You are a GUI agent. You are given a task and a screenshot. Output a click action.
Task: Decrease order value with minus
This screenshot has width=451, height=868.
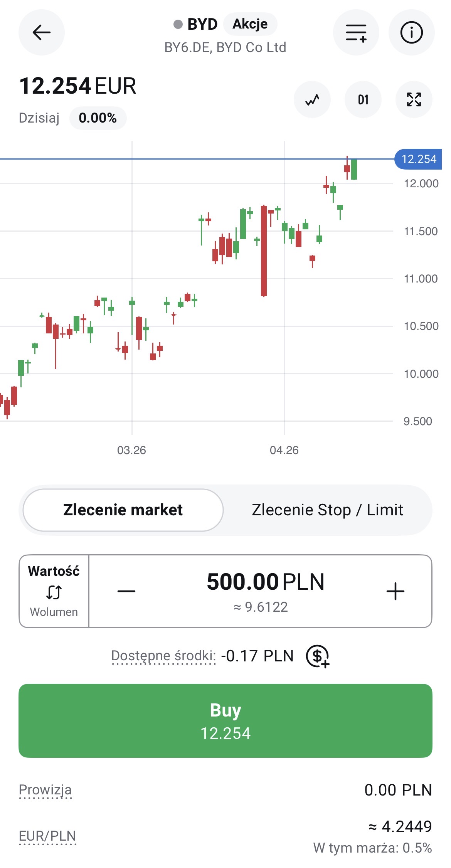[x=126, y=591]
